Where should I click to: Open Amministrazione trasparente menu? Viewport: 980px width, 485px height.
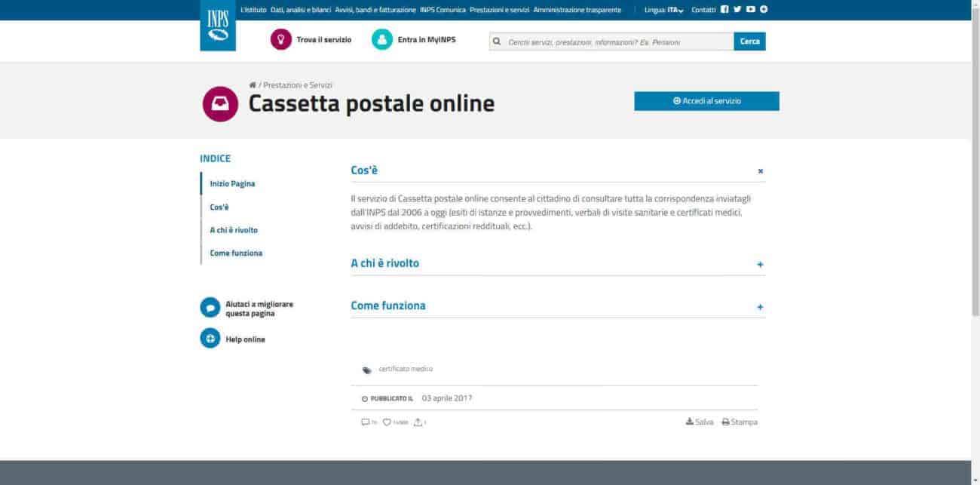tap(577, 10)
